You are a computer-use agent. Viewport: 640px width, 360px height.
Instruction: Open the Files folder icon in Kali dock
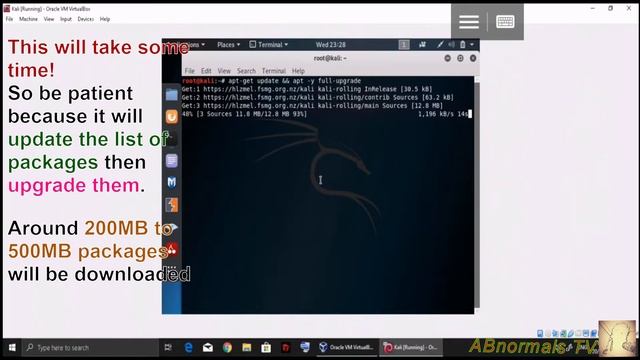click(171, 95)
